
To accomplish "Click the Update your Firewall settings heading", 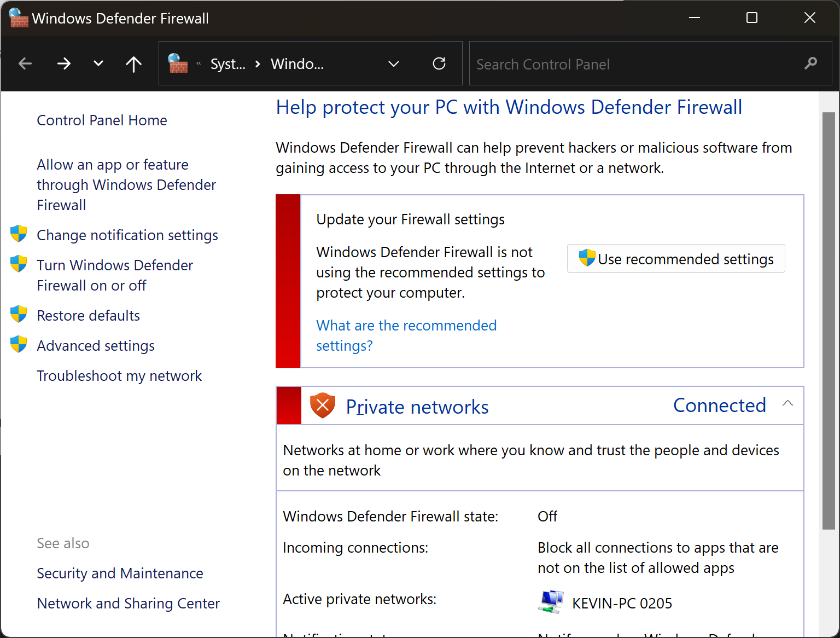I will pyautogui.click(x=410, y=219).
